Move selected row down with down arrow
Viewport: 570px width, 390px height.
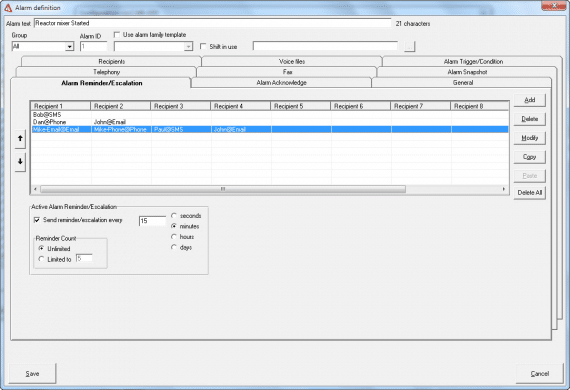[20, 161]
